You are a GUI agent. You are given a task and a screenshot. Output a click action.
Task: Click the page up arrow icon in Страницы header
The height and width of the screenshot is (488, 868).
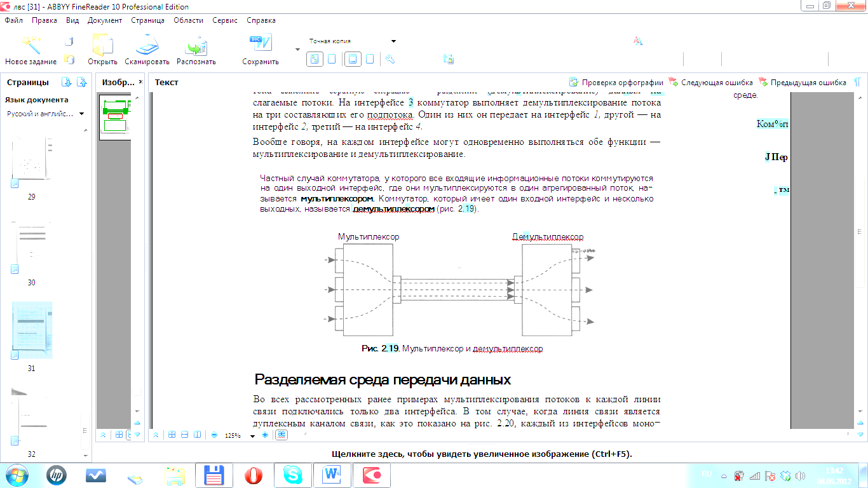(x=81, y=82)
